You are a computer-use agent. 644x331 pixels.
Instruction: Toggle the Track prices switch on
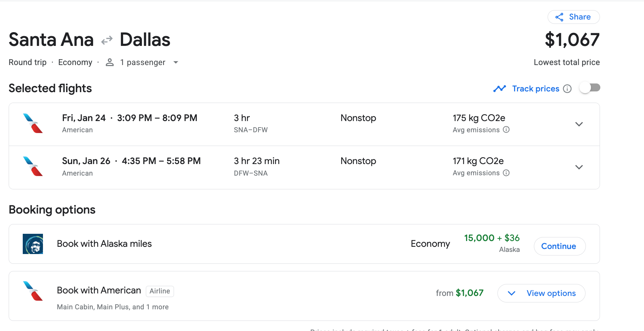pos(589,88)
